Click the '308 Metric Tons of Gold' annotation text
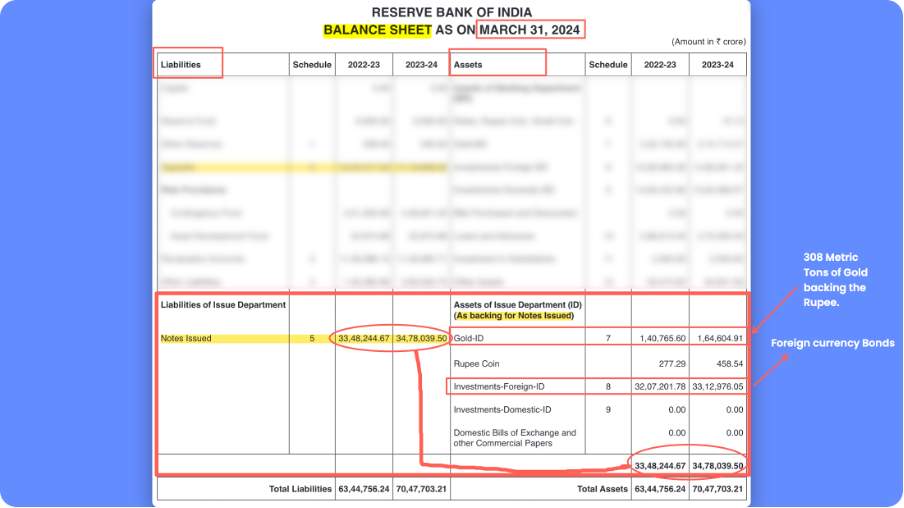The image size is (904, 508). coord(835,280)
